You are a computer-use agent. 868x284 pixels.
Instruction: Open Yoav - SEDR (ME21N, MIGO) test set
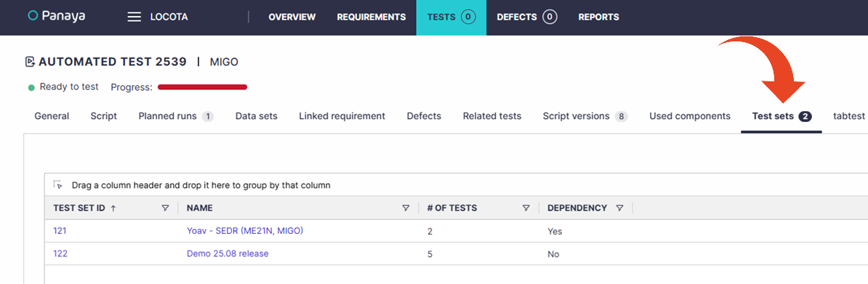pyautogui.click(x=245, y=231)
